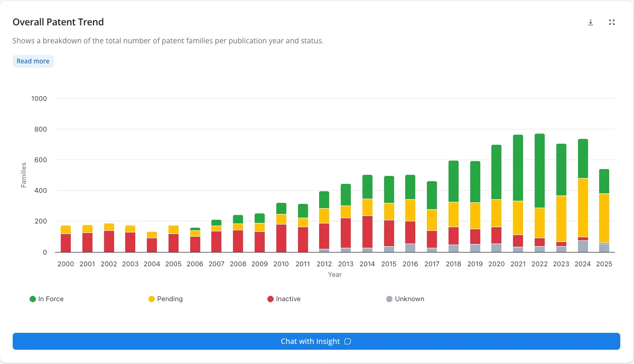Open Chat with Insight

316,341
